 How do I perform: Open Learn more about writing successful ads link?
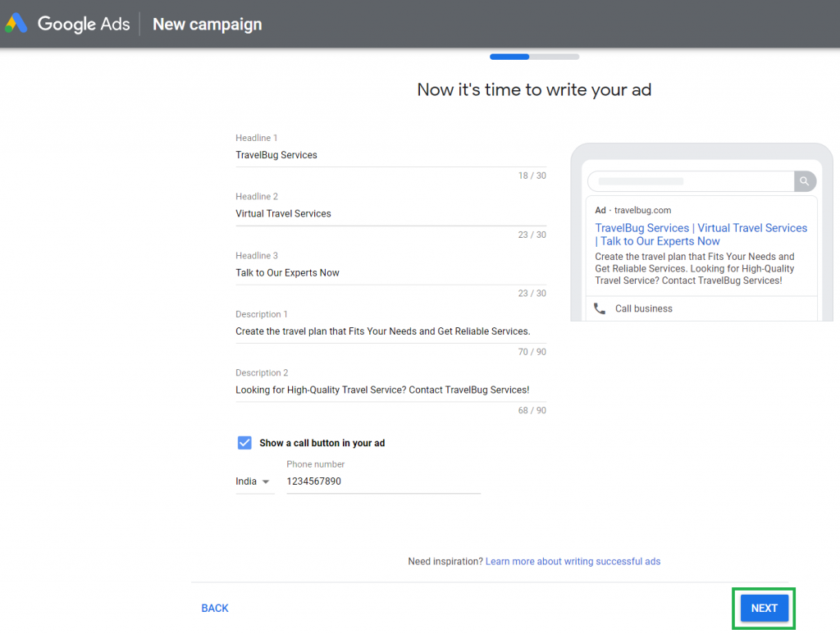coord(573,561)
